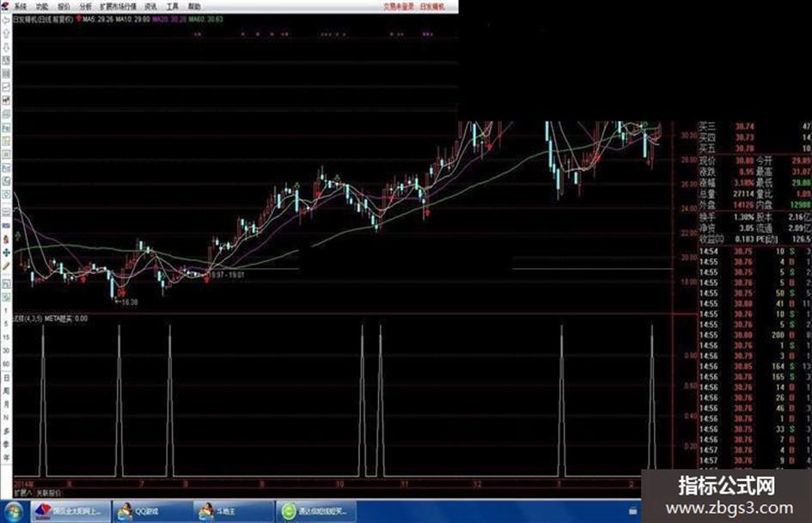The height and width of the screenshot is (523, 812).
Task: Open the 功能 menu
Action: (42, 7)
